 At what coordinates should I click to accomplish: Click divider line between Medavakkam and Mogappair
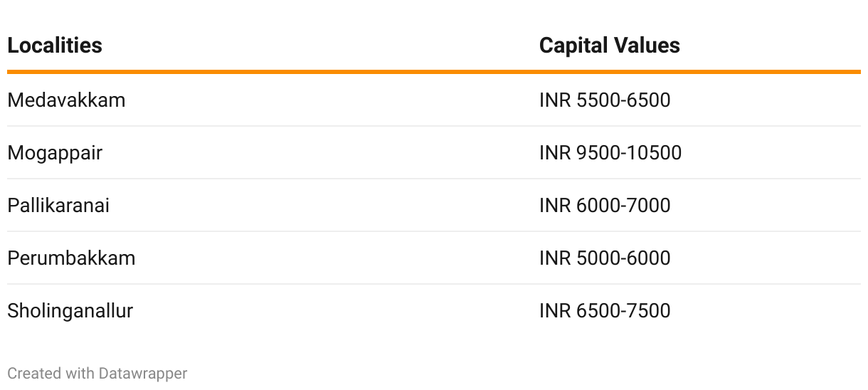tap(434, 127)
